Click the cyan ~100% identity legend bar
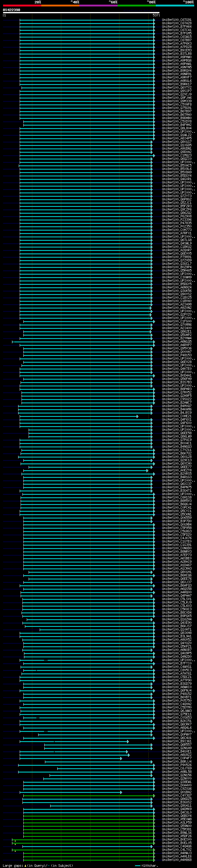The height and width of the screenshot is (868, 197). pyautogui.click(x=175, y=6)
